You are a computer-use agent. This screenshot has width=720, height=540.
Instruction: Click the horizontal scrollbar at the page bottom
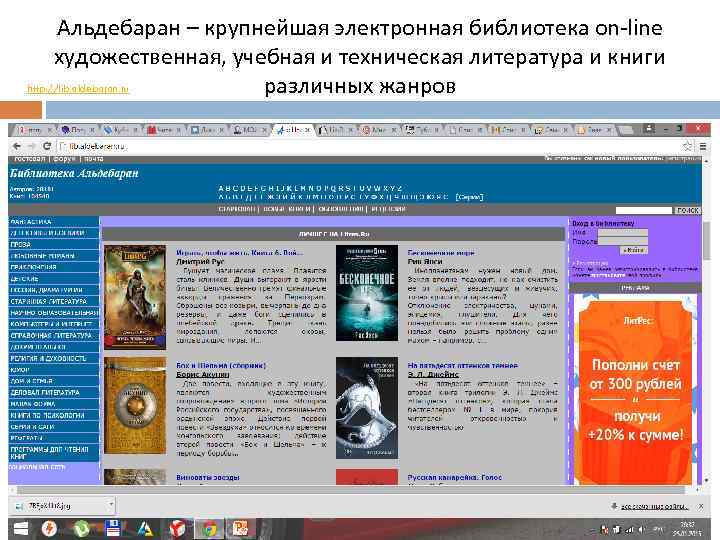tap(351, 490)
